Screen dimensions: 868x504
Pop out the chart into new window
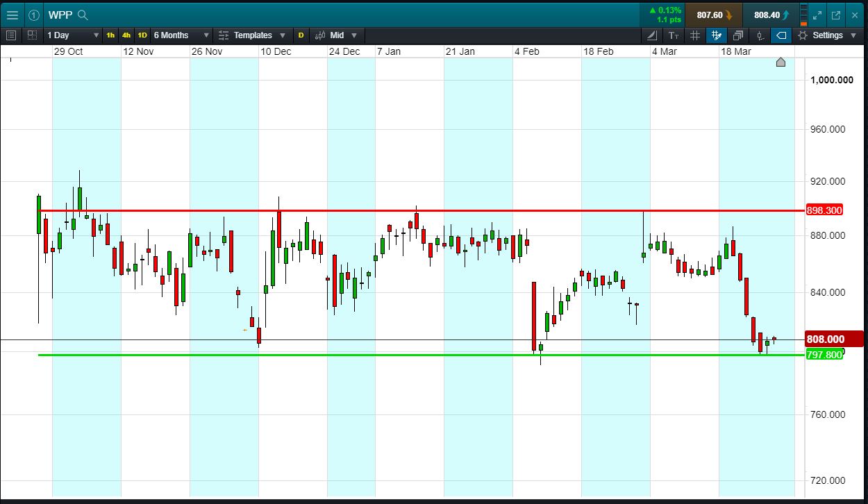(x=835, y=15)
